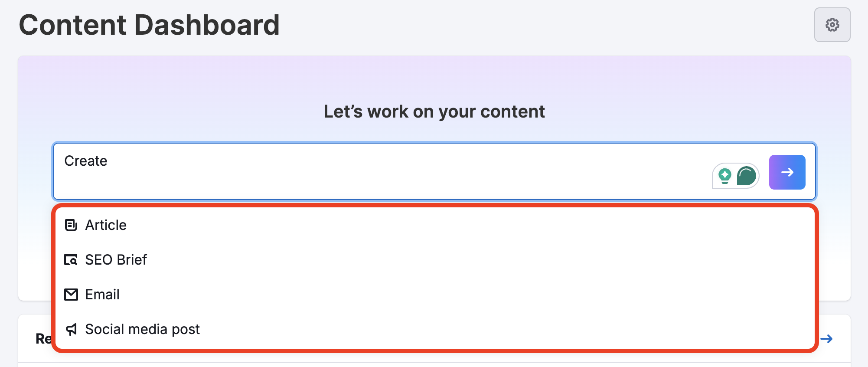
Task: Pick Email from the content type dropdown
Action: [102, 294]
